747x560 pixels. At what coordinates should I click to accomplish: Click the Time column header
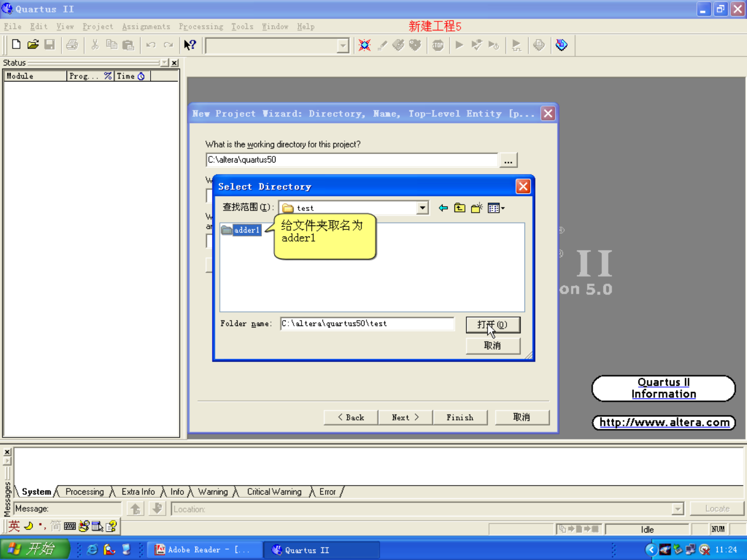coord(132,76)
